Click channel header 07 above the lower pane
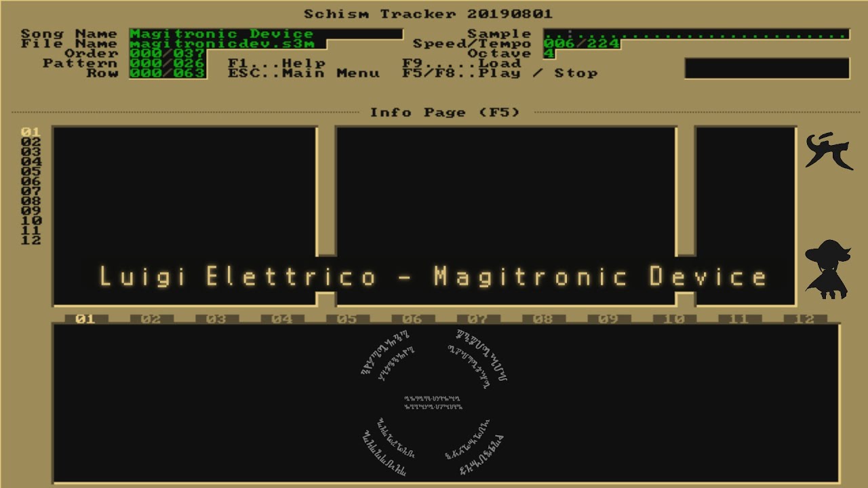868x488 pixels. pyautogui.click(x=477, y=319)
